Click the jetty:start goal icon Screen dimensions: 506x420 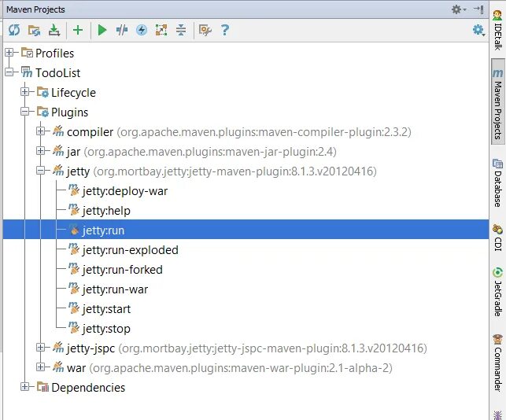point(74,308)
